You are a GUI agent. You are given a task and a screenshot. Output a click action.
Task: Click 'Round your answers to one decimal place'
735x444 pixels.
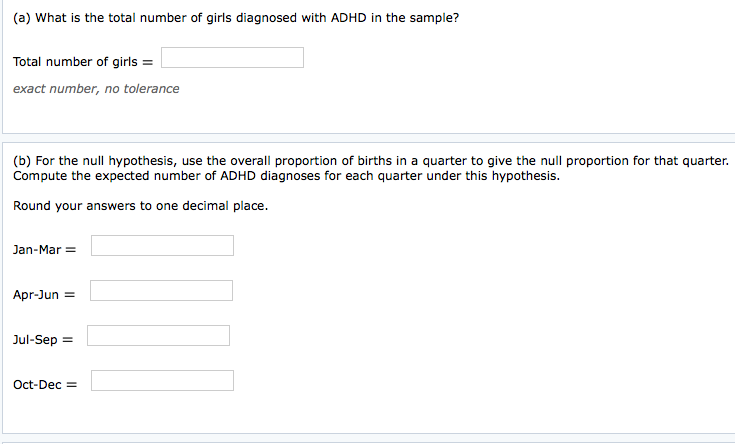click(141, 206)
